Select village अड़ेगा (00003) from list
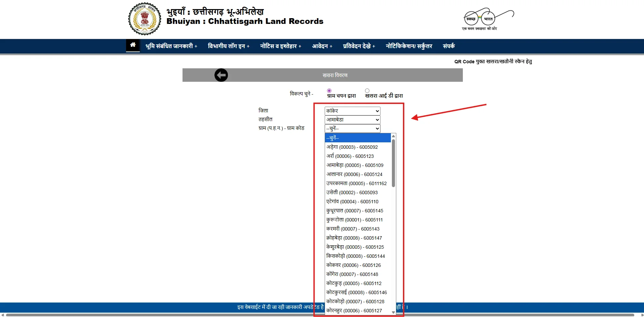The image size is (644, 317). click(x=352, y=147)
